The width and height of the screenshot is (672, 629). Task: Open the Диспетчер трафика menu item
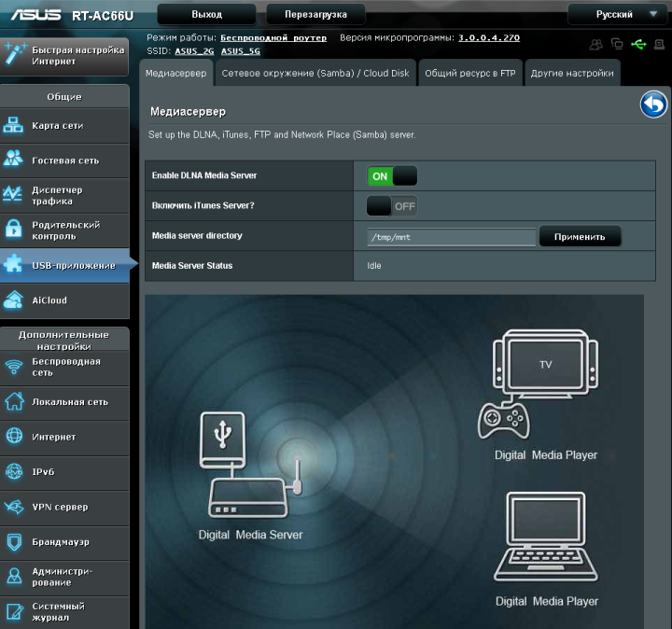point(64,196)
